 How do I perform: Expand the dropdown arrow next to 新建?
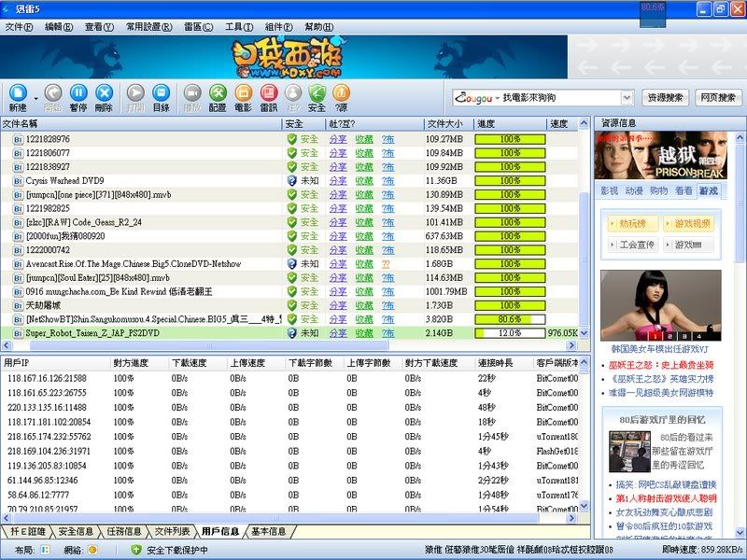click(x=36, y=97)
